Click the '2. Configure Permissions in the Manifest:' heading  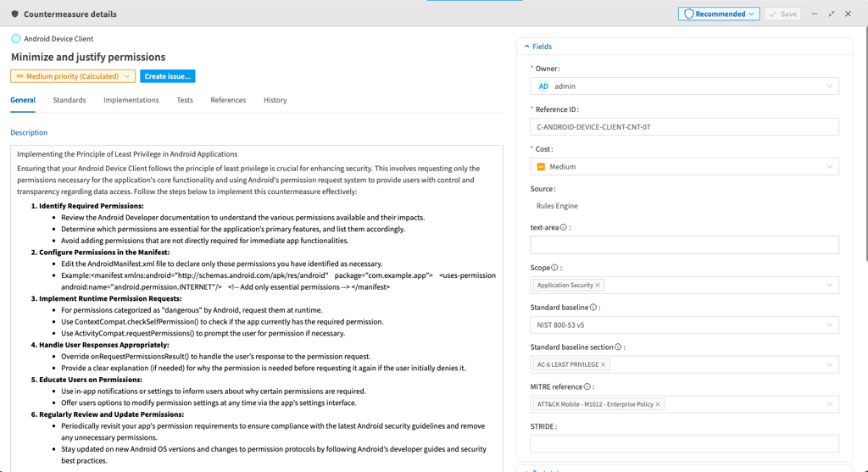[100, 253]
